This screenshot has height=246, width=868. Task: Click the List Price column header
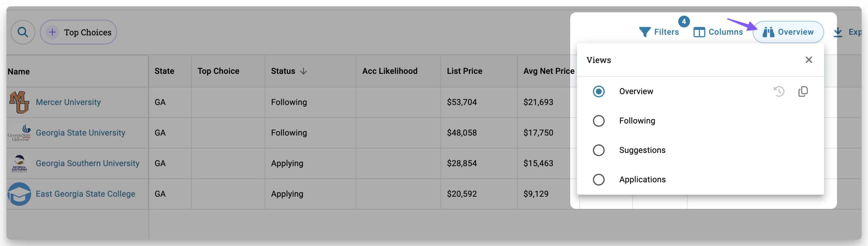464,71
